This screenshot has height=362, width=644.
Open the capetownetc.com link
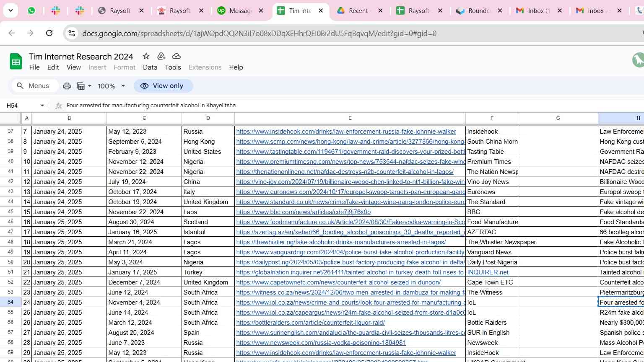[x=338, y=282]
